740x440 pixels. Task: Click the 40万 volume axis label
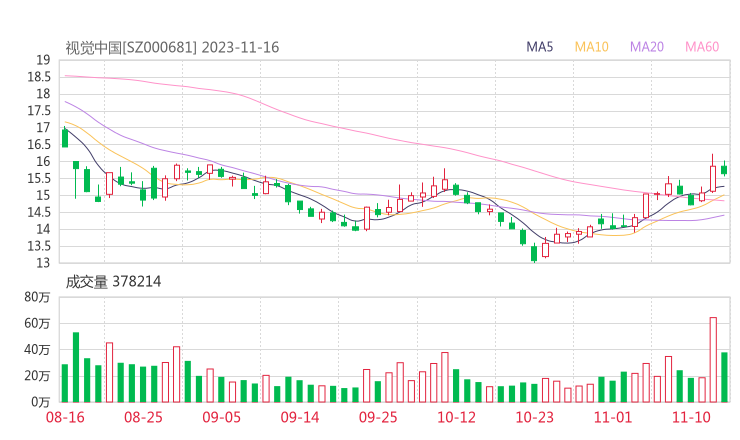coord(37,350)
